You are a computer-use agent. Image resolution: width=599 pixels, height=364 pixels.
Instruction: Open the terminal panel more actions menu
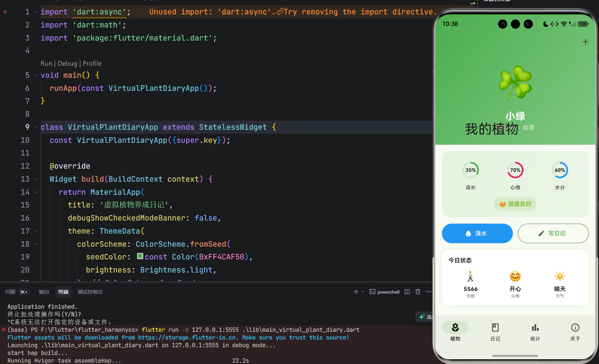tap(429, 292)
